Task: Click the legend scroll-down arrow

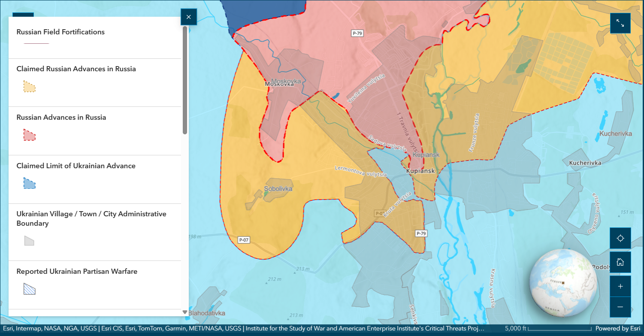Action: click(185, 312)
